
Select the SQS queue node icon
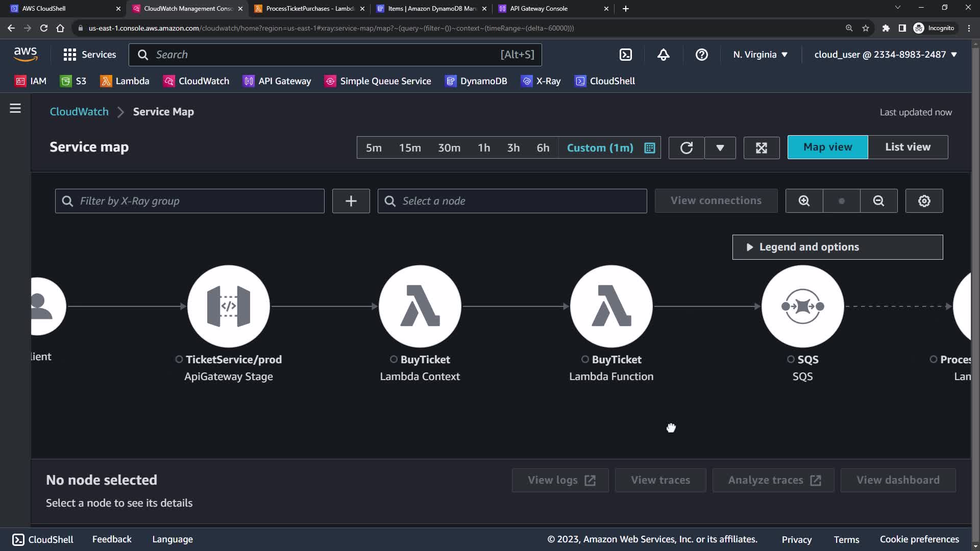click(802, 306)
